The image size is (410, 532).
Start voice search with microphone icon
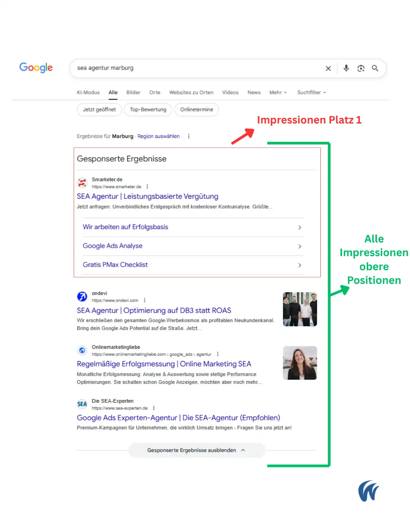[346, 68]
